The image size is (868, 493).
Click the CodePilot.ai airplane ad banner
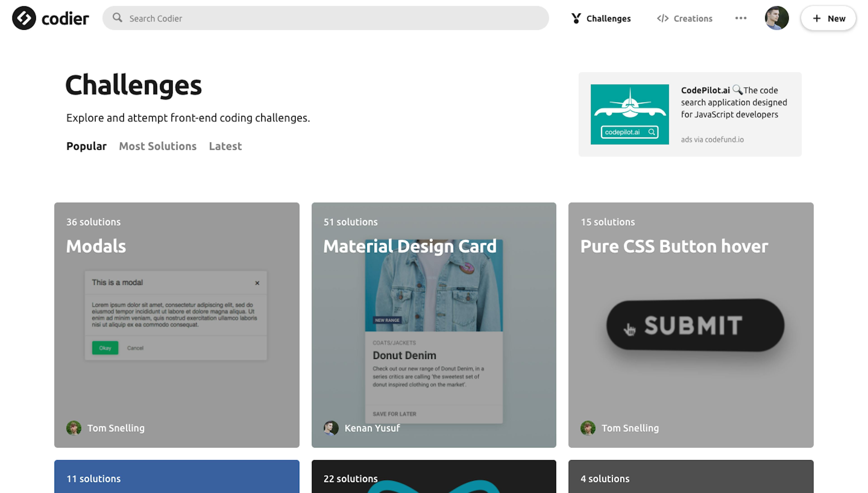(x=630, y=114)
